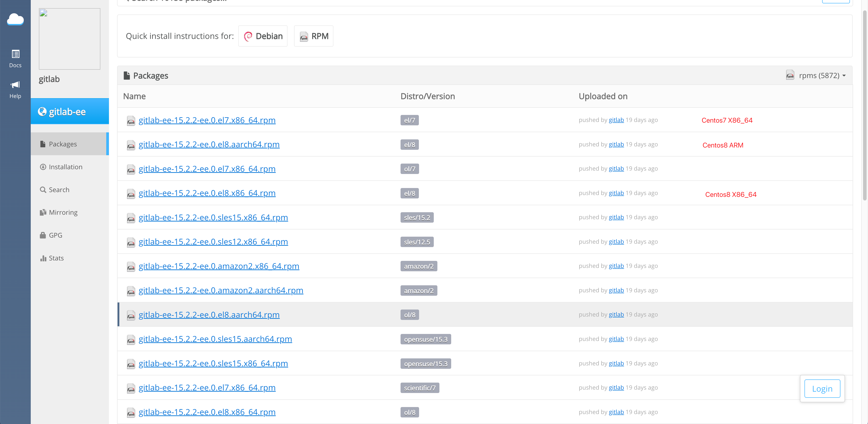Click the Login button

pyautogui.click(x=822, y=388)
